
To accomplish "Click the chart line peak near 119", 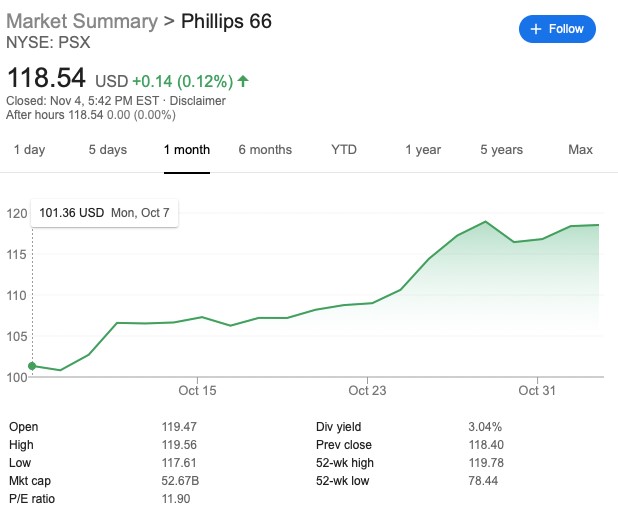I will [x=485, y=222].
